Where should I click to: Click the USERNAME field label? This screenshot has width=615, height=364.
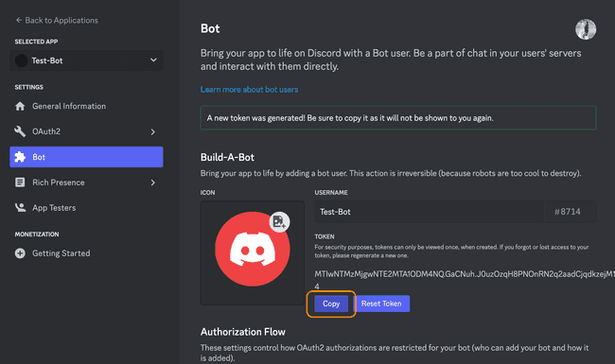[331, 193]
